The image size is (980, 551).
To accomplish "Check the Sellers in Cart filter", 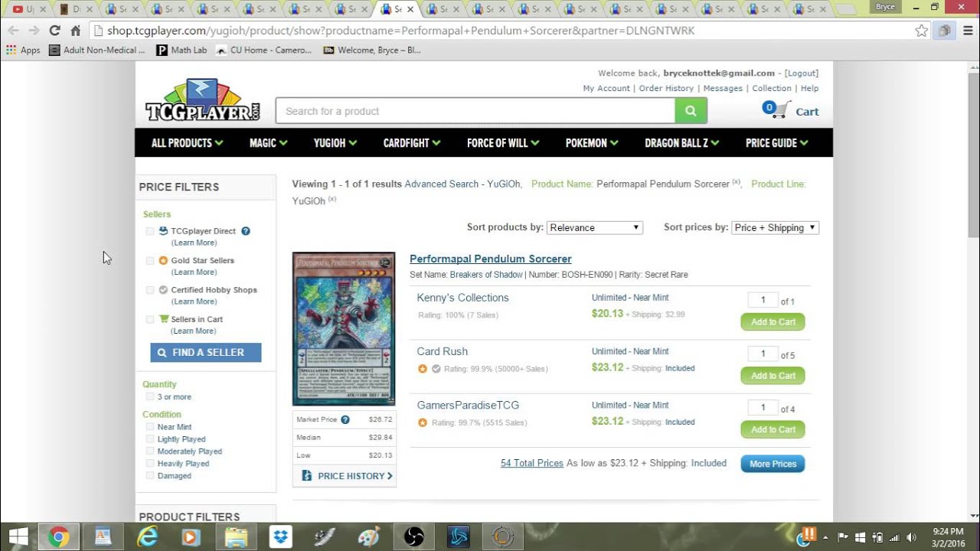I will 150,319.
